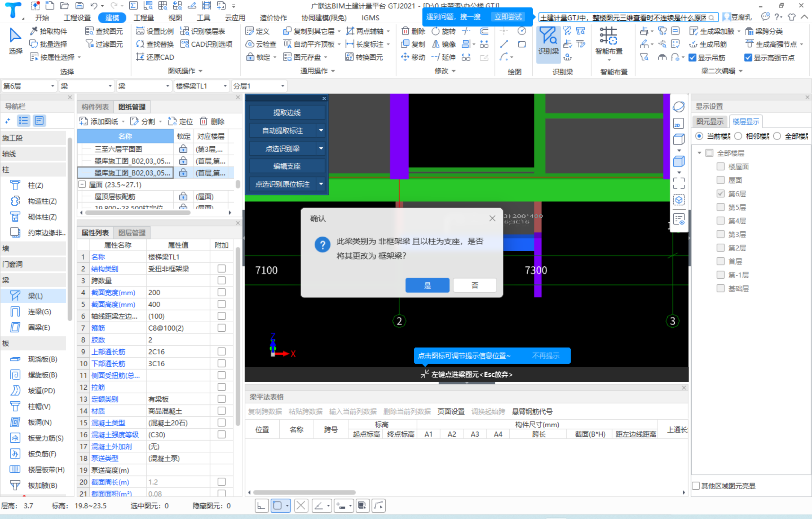Select 全部楼层 radio button
Screen dimensions: 812x519
[x=777, y=136]
